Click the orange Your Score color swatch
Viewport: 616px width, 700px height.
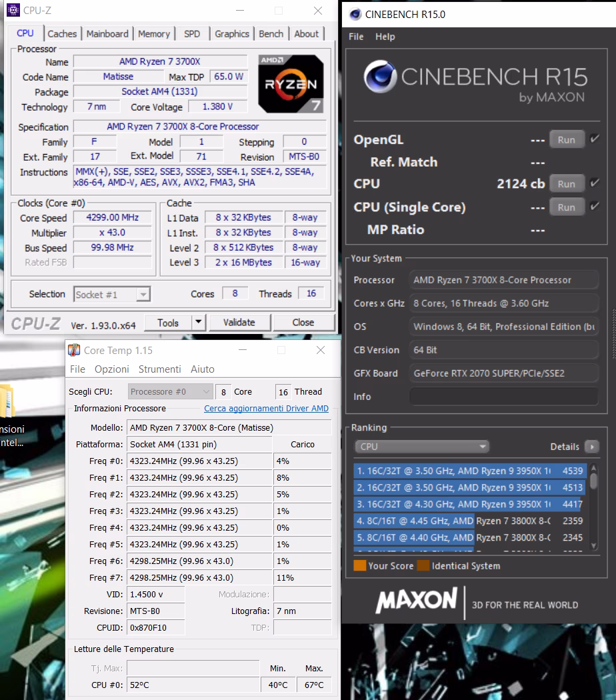coord(360,565)
